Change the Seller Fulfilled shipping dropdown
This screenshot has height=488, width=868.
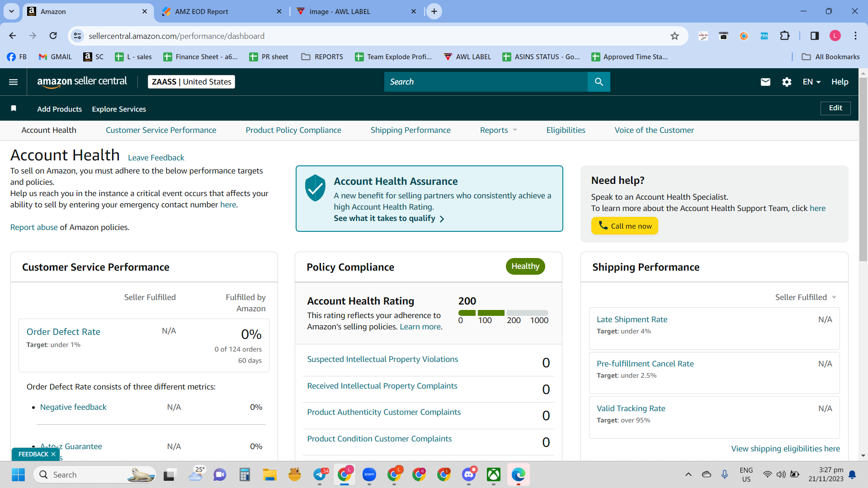click(x=806, y=297)
